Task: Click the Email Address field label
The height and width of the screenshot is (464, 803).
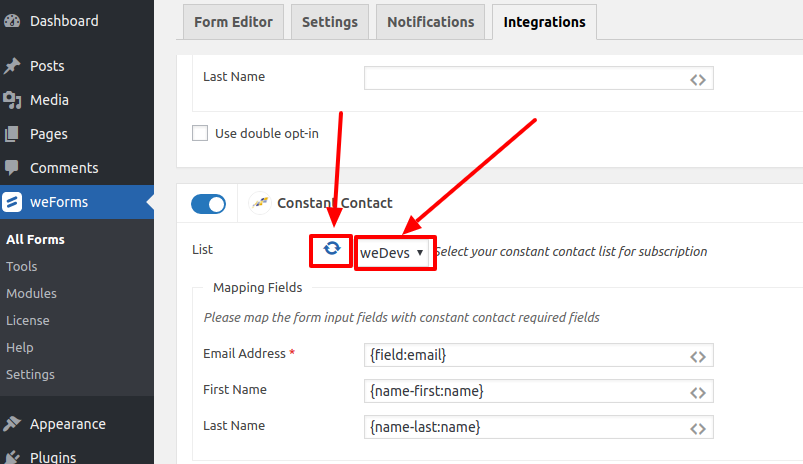Action: (244, 353)
